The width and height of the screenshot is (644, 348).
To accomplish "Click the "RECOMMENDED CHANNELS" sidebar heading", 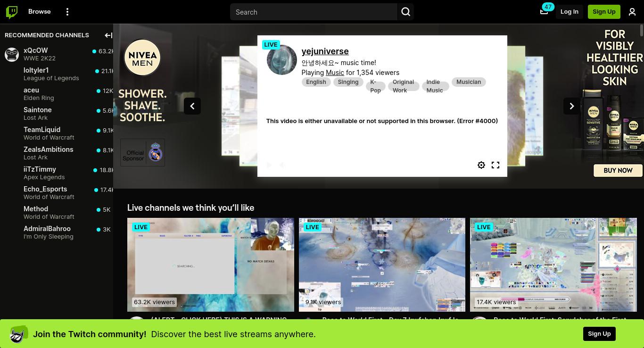I will click(x=47, y=35).
